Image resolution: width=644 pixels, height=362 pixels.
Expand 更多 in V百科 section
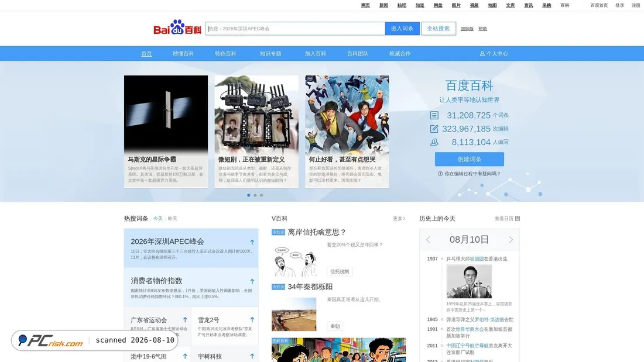(x=399, y=219)
